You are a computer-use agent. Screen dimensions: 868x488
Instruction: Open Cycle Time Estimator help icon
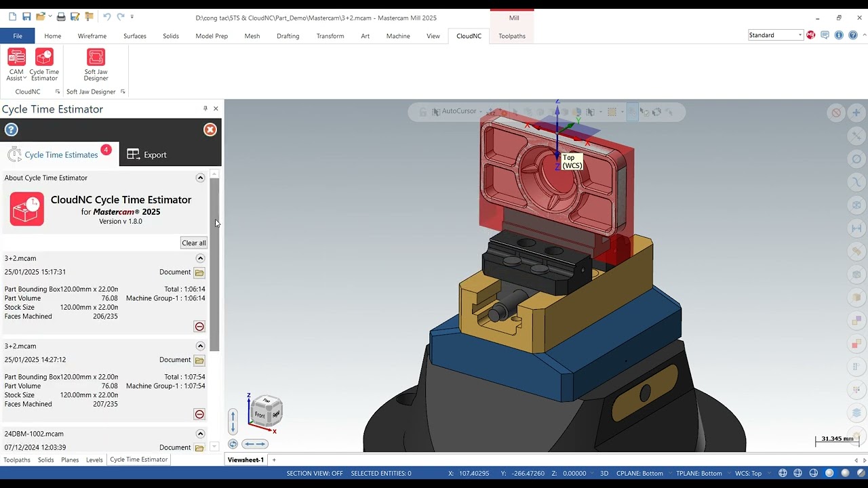(11, 129)
